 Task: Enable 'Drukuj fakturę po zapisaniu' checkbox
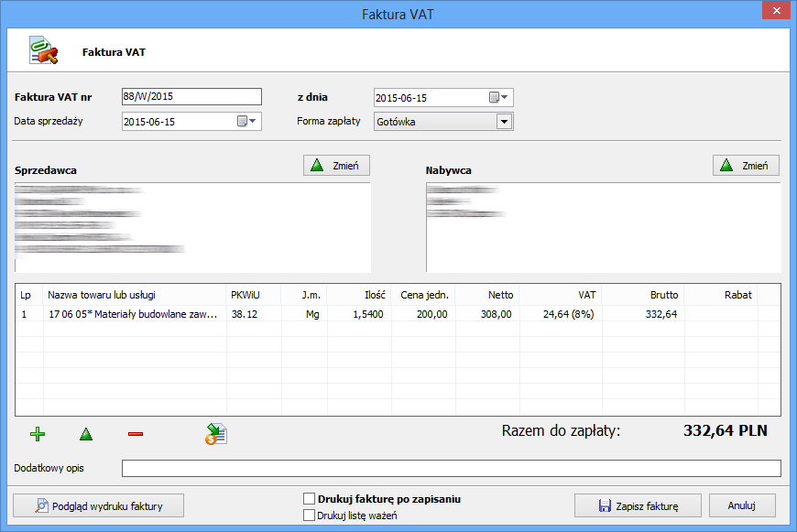click(310, 500)
